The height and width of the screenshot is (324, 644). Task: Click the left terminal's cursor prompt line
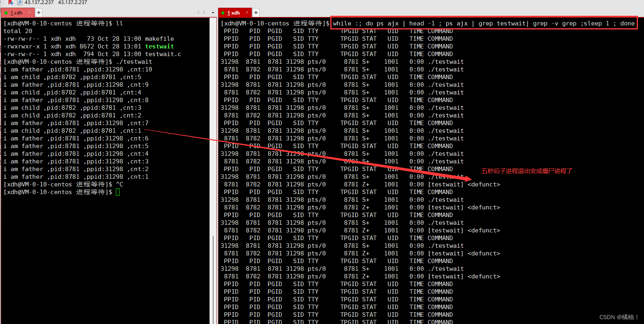coord(61,192)
